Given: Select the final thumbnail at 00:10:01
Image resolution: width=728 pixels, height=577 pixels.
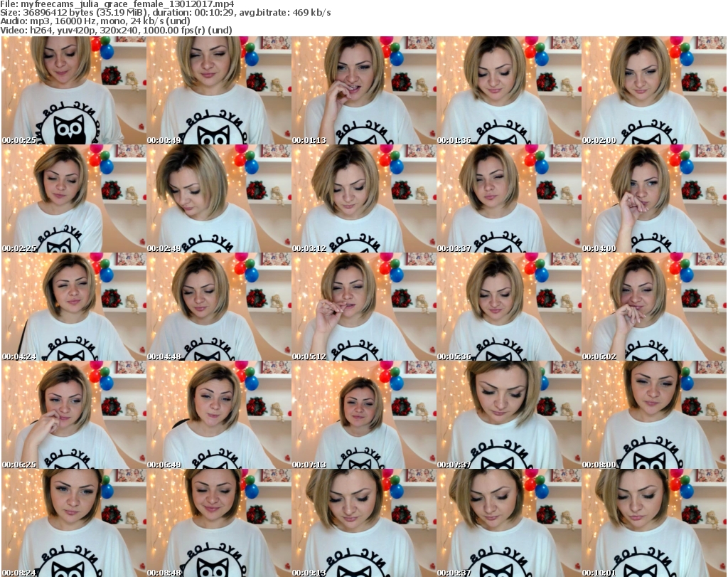Looking at the screenshot, I should (654, 523).
